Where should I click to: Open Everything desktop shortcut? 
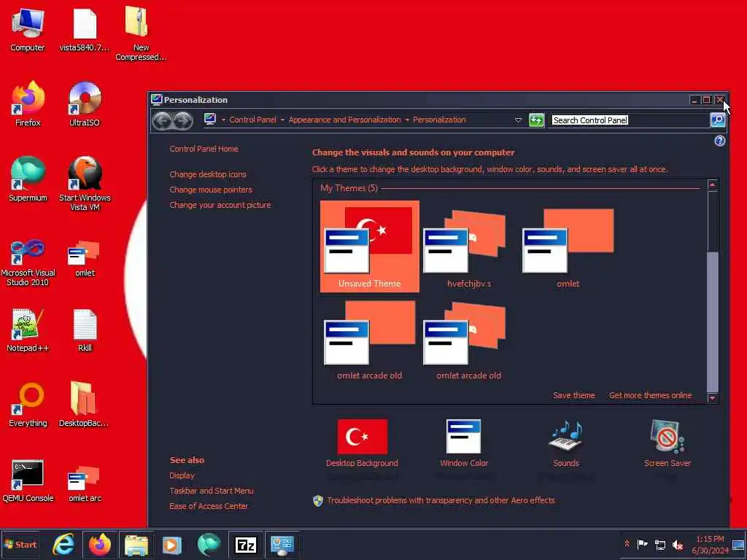click(x=28, y=405)
